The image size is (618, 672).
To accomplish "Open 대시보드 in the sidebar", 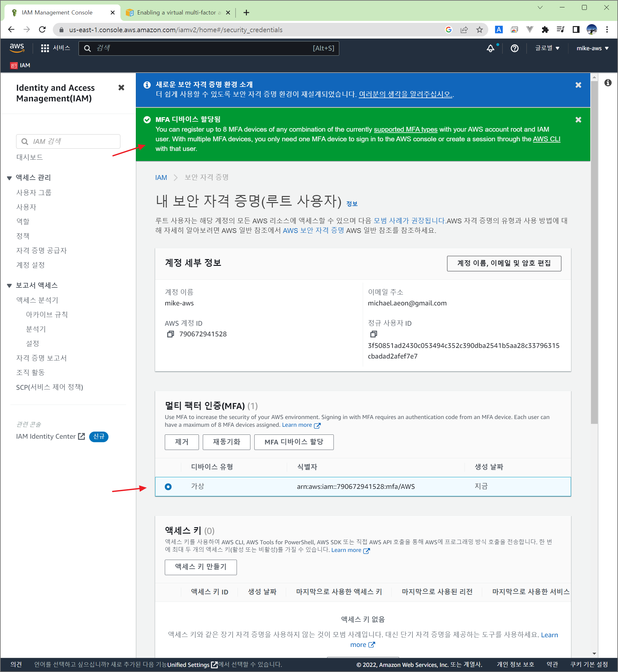I will pos(29,157).
